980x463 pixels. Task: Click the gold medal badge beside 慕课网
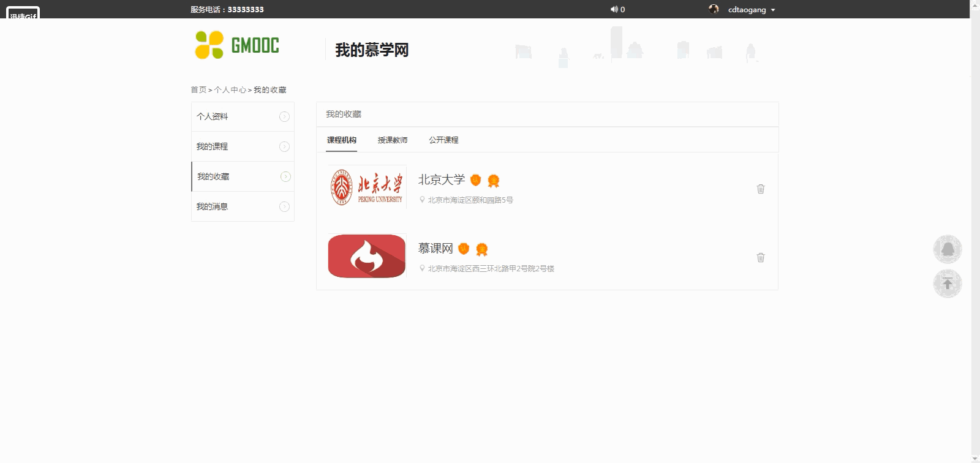click(482, 249)
